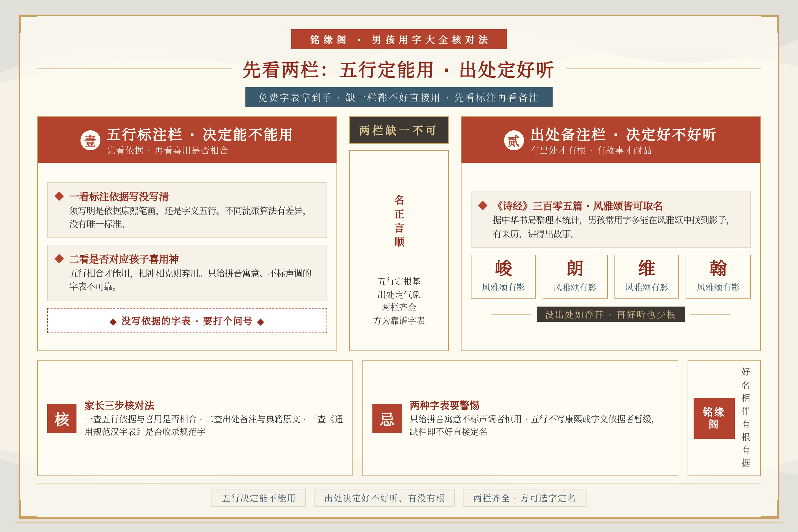Click paragraph starting 一查五行依据与喜用是否相合
This screenshot has height=532, width=798.
214,426
